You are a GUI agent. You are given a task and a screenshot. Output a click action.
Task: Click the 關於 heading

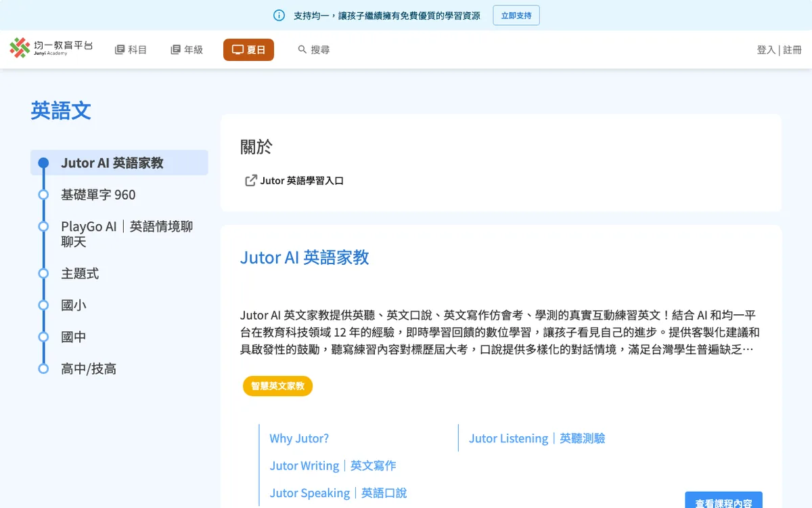[256, 146]
